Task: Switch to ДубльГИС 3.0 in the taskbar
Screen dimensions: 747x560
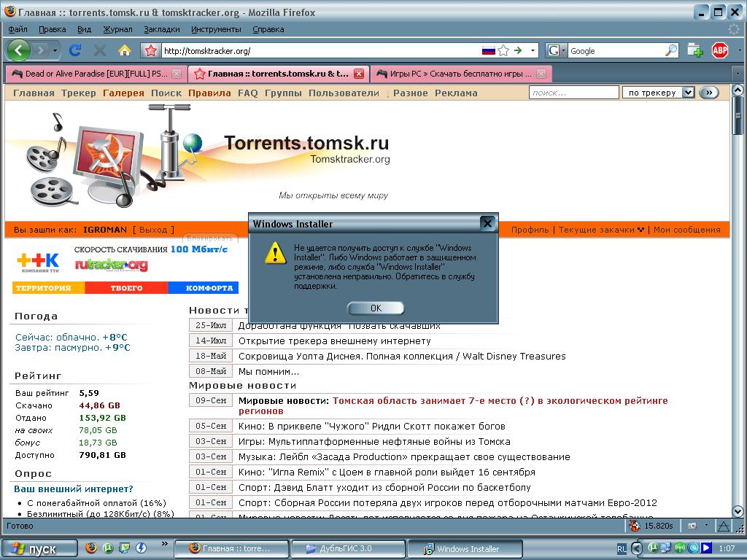Action: [347, 548]
